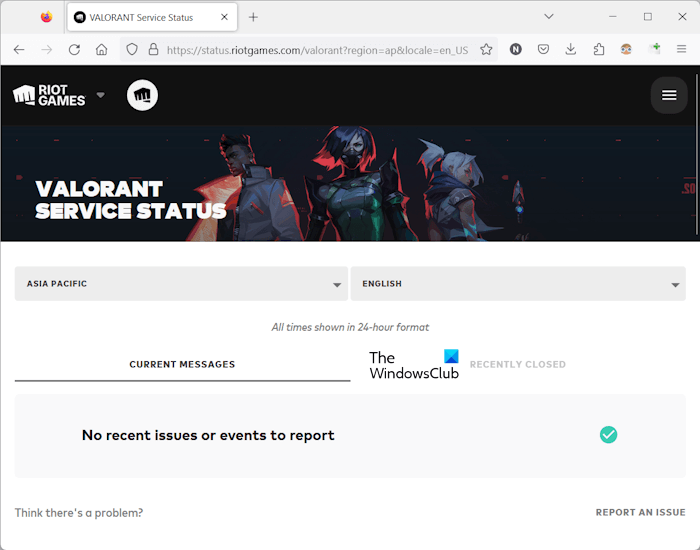Click 'Think there's a problem?' text
Image resolution: width=700 pixels, height=550 pixels.
[x=79, y=513]
